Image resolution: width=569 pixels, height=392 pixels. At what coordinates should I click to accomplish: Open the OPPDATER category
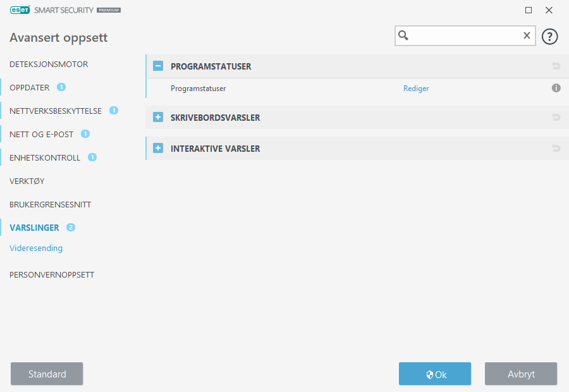click(x=29, y=87)
